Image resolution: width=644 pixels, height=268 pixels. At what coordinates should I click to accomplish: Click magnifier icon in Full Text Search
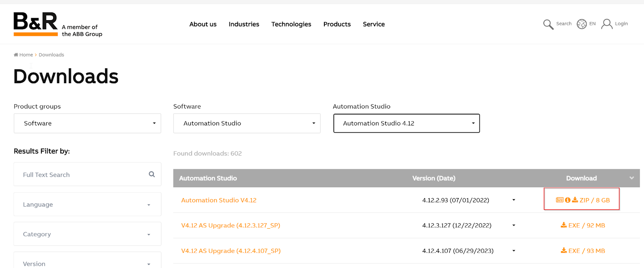(x=152, y=174)
